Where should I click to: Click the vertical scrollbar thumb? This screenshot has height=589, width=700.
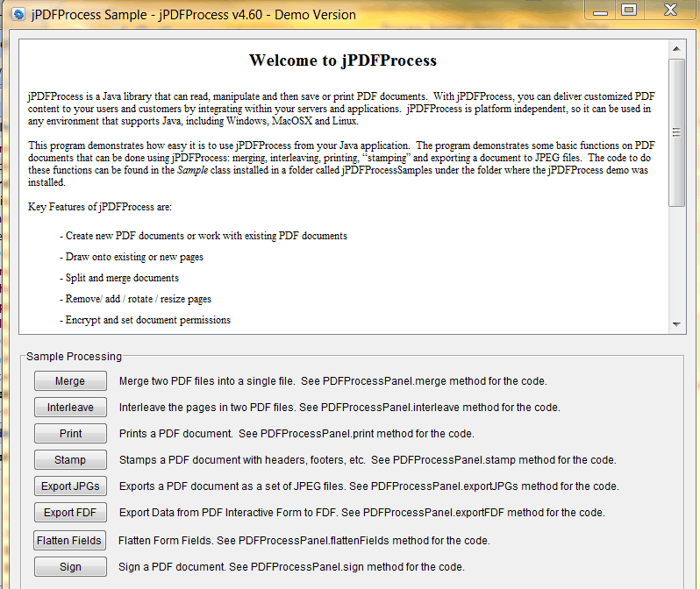point(676,132)
